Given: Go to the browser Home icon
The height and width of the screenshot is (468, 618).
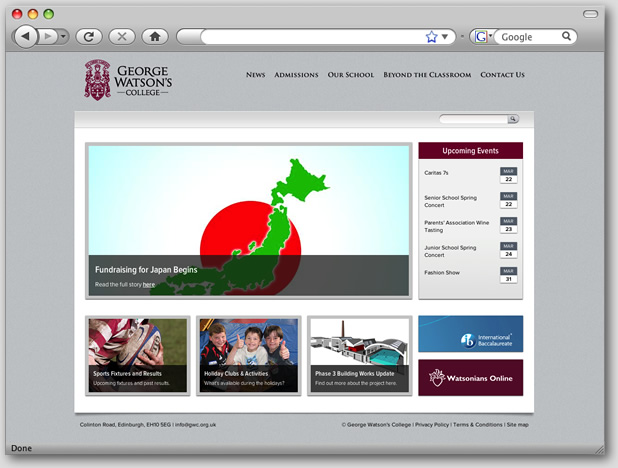Looking at the screenshot, I should (x=153, y=36).
